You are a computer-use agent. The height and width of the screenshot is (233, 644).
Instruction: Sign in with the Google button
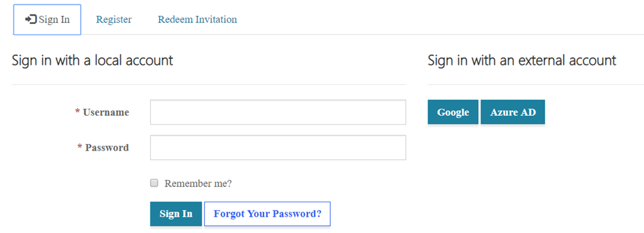tap(453, 111)
